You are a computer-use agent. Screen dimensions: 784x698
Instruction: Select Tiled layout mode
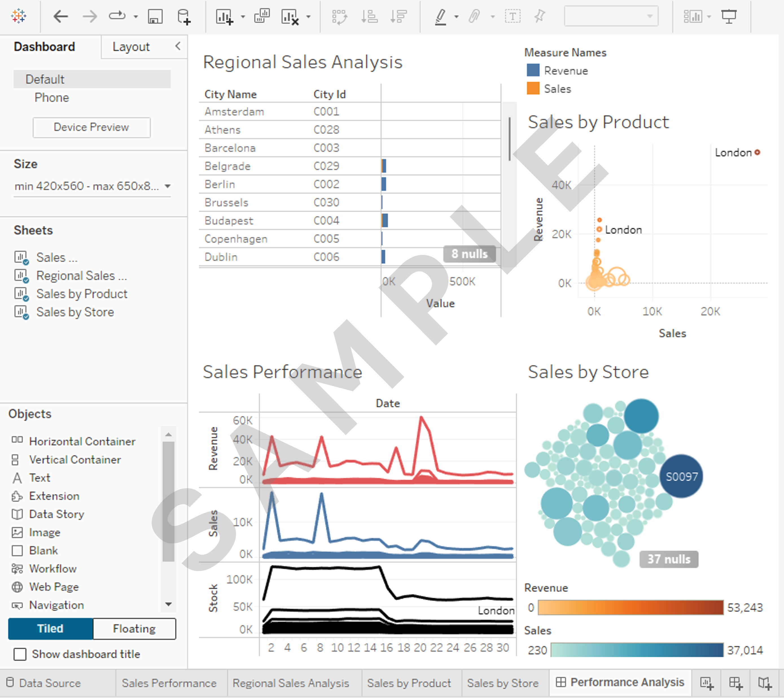click(50, 629)
